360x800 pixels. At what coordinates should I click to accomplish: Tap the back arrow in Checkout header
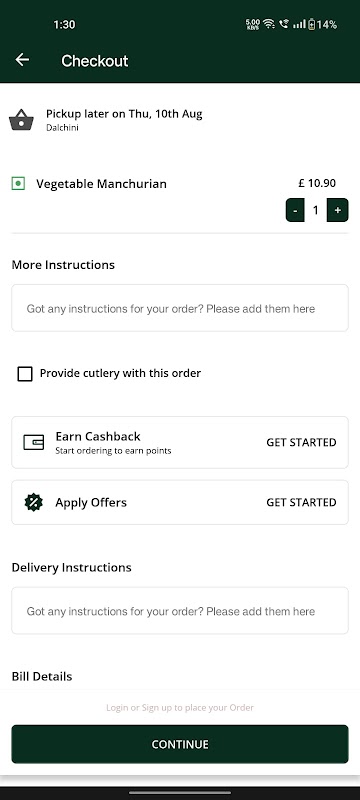[22, 60]
